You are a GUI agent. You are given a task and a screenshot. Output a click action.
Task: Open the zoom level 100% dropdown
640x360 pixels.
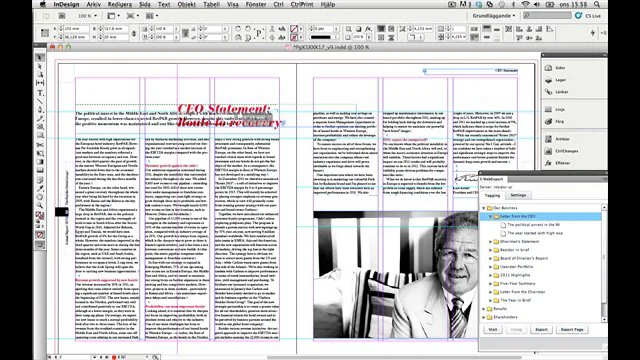tap(87, 16)
